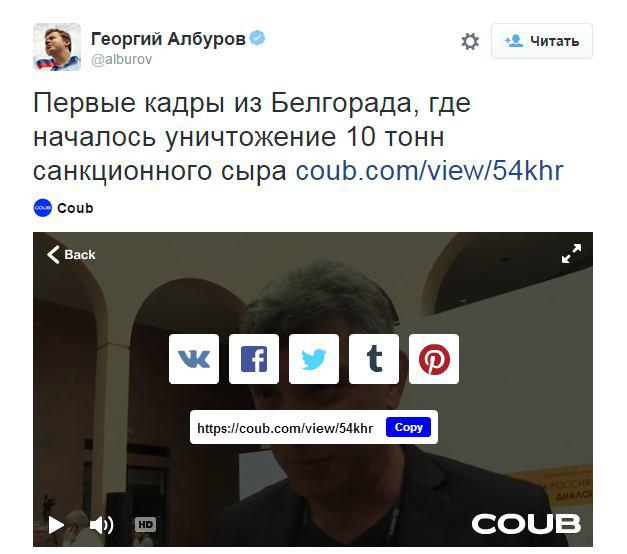Share the coub on Twitter
This screenshot has width=627, height=554.
314,359
